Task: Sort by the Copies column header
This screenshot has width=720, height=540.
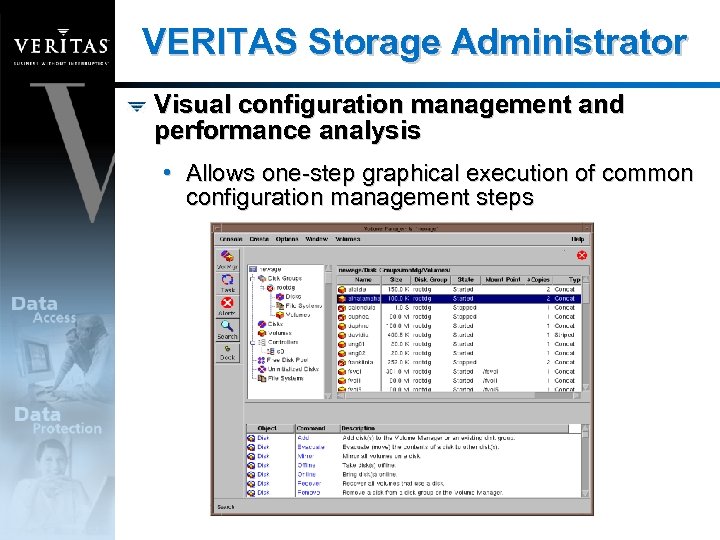Action: point(539,280)
